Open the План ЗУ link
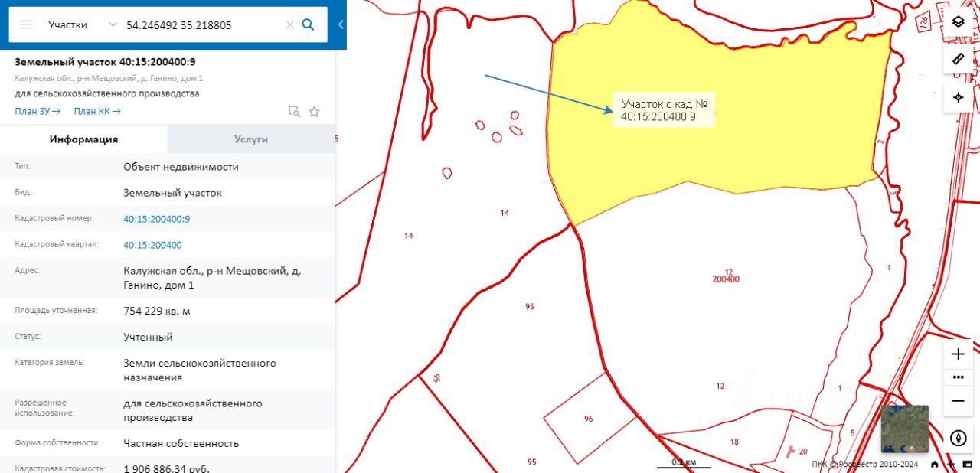Image resolution: width=980 pixels, height=473 pixels. click(x=38, y=111)
